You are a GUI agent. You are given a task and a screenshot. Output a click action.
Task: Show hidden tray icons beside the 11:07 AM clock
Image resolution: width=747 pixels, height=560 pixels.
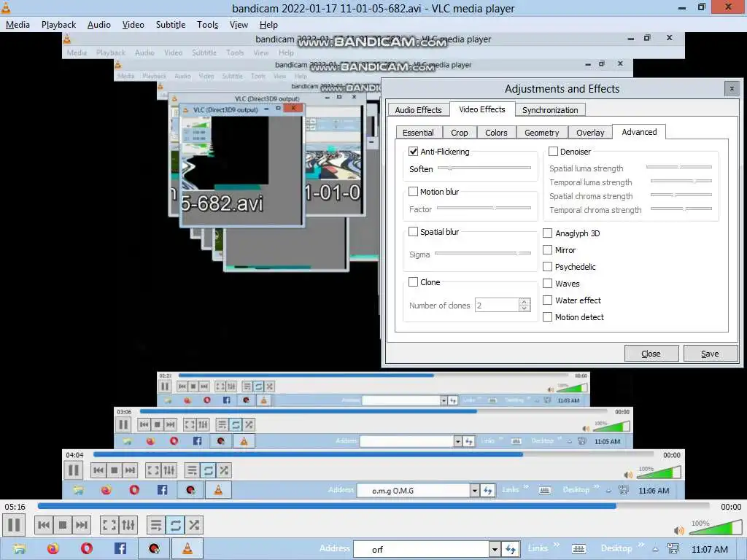click(656, 550)
